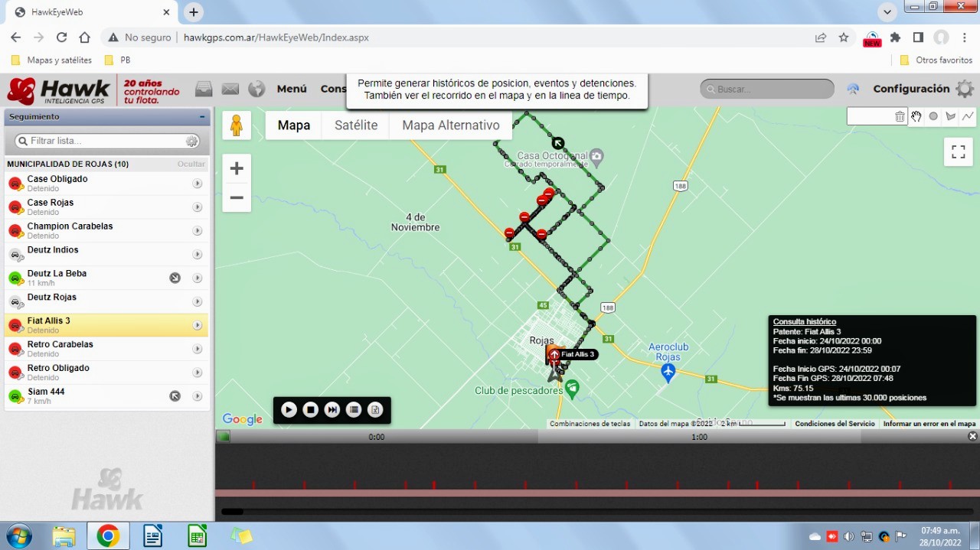Play the historical route animation
The image size is (980, 550).
(x=289, y=410)
